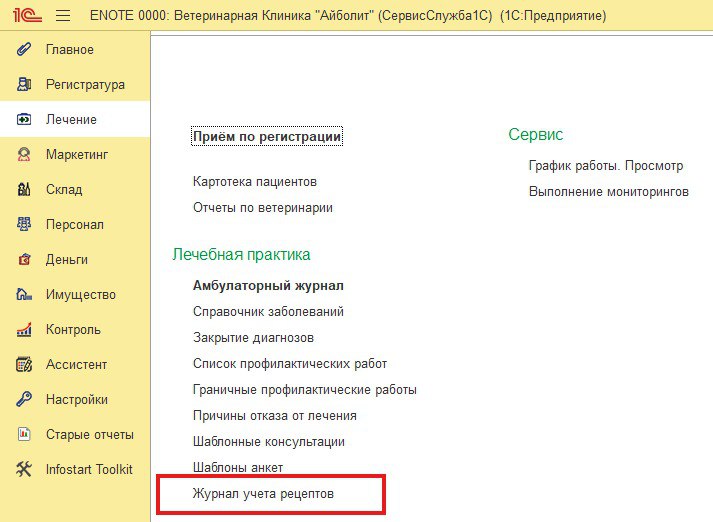Click the 1C logo icon
Image resolution: width=713 pixels, height=522 pixels.
coord(27,15)
